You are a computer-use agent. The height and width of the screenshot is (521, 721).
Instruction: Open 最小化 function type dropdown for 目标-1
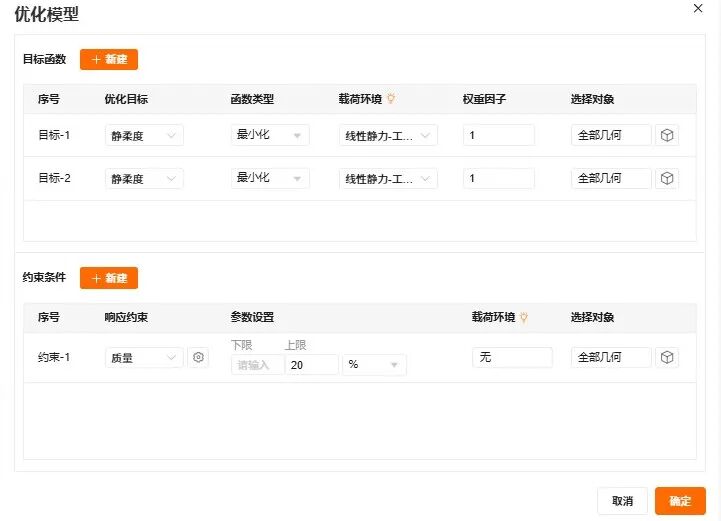270,135
